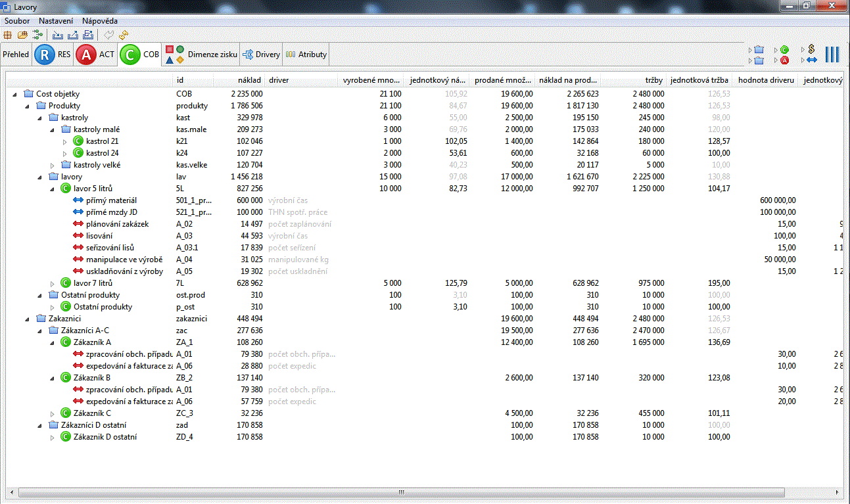This screenshot has width=850, height=504.
Task: Expand the kastroly velké folder
Action: (x=53, y=165)
